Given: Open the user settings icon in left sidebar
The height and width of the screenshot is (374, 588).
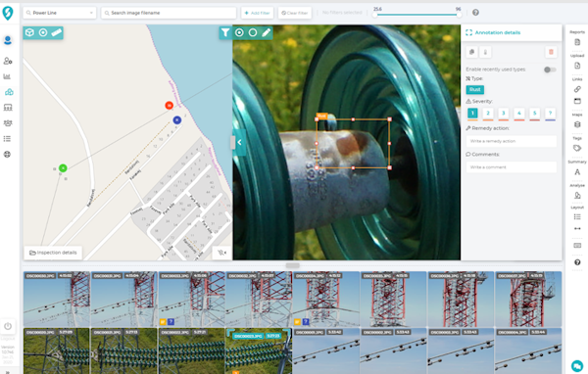Looking at the screenshot, I should pos(8,61).
